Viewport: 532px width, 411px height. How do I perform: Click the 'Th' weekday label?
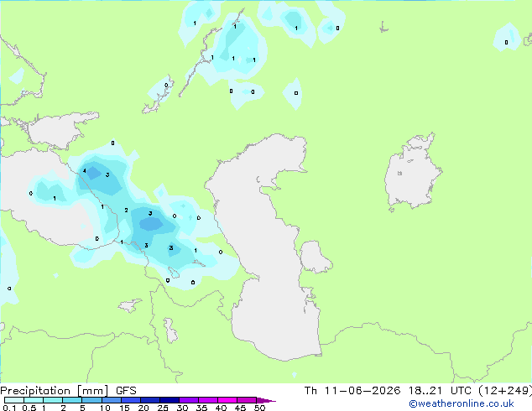click(310, 391)
